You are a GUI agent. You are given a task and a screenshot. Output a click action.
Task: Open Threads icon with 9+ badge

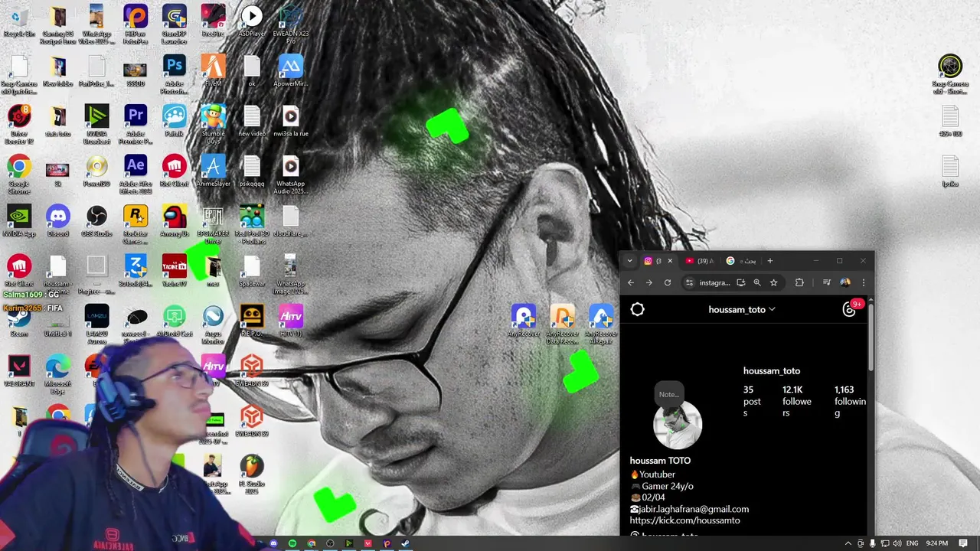pyautogui.click(x=849, y=309)
